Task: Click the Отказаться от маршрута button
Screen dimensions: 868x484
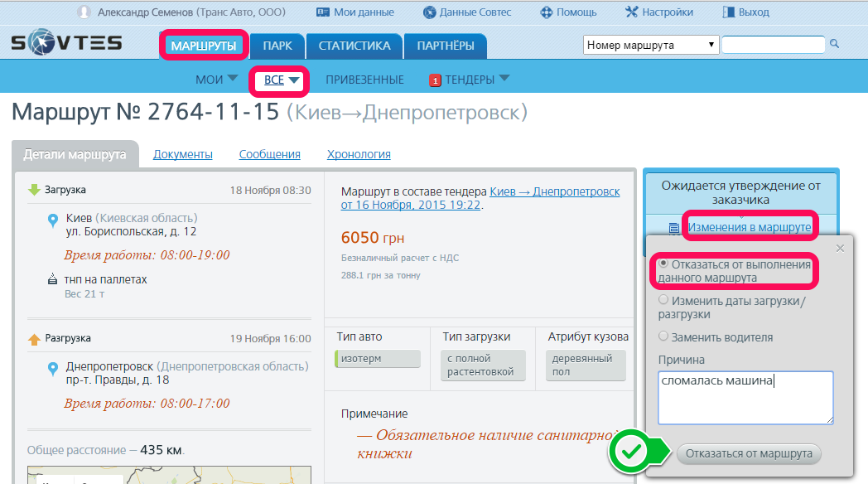Action: click(749, 453)
